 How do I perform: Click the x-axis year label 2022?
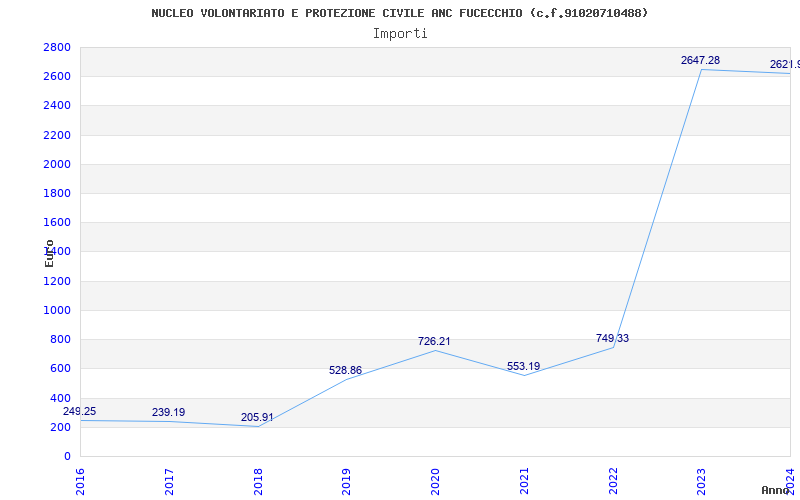pyautogui.click(x=613, y=482)
